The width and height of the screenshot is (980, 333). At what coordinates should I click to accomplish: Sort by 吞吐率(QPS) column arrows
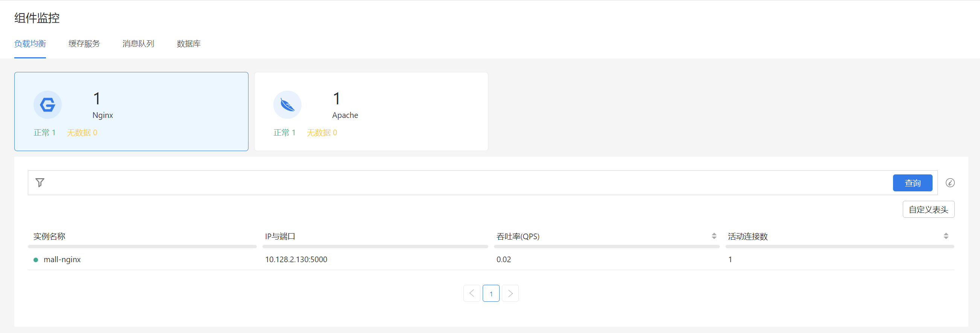[x=714, y=236]
